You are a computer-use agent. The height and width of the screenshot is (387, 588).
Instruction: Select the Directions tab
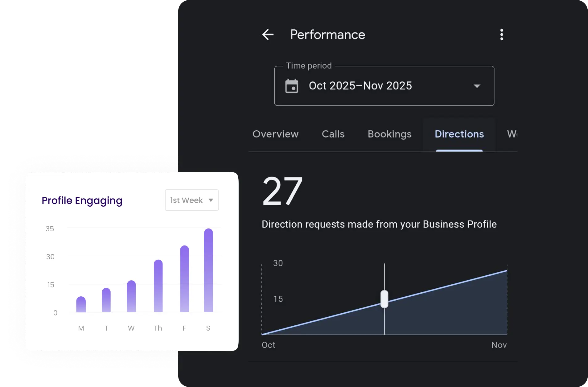[459, 134]
